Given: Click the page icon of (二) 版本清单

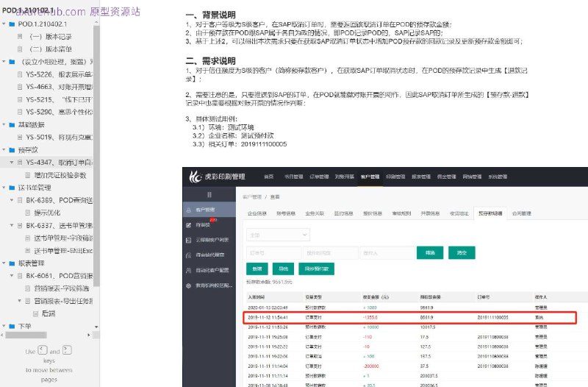Looking at the screenshot, I should click(20, 49).
